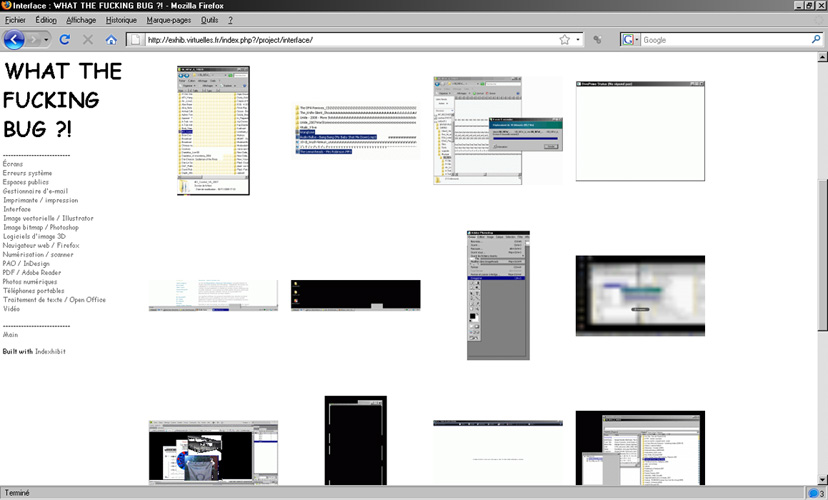Viewport: 828px width, 500px height.
Task: Open the Marque-pages menu
Action: pos(168,20)
